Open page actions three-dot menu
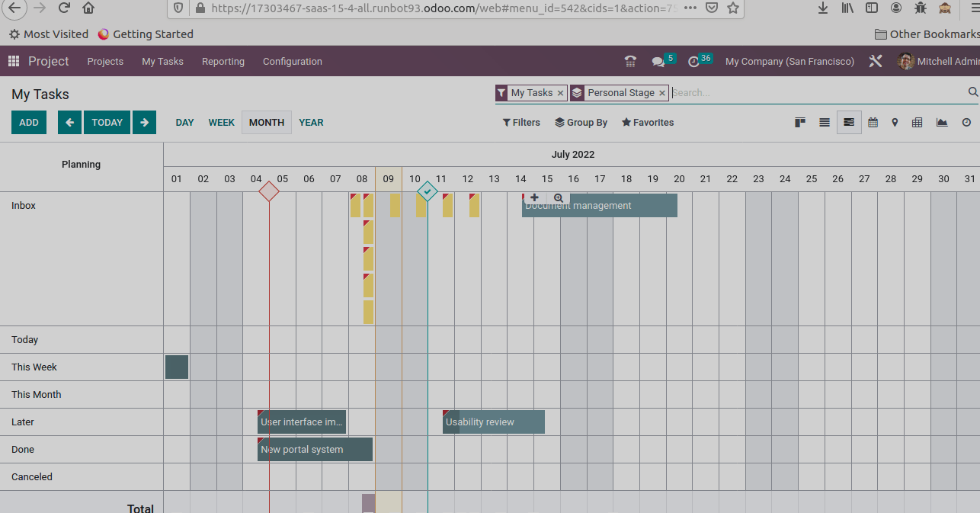Viewport: 980px width, 513px height. coord(690,8)
